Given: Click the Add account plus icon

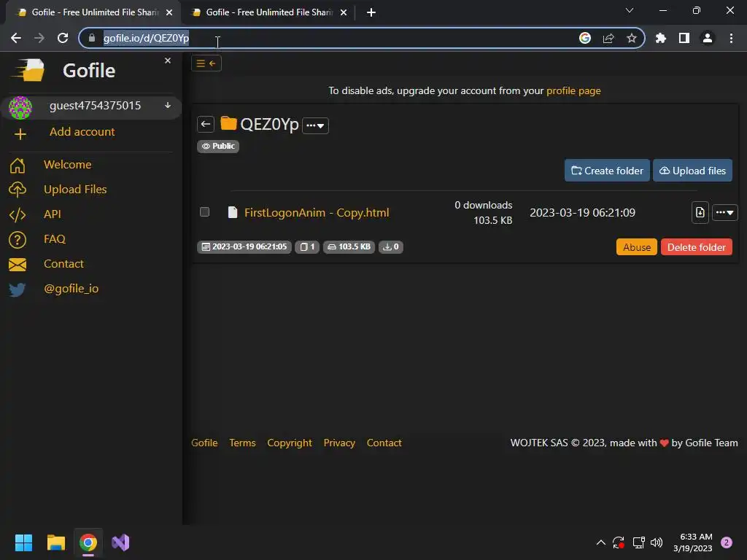Looking at the screenshot, I should point(20,134).
